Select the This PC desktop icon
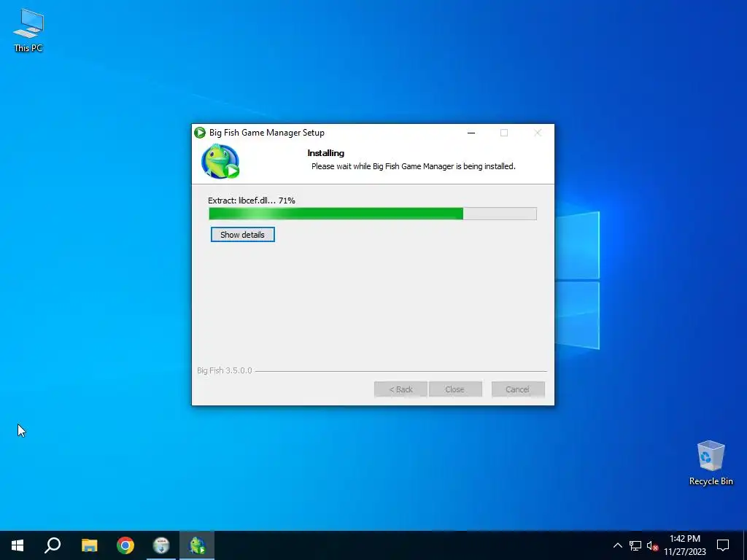This screenshot has width=747, height=560. click(x=28, y=31)
